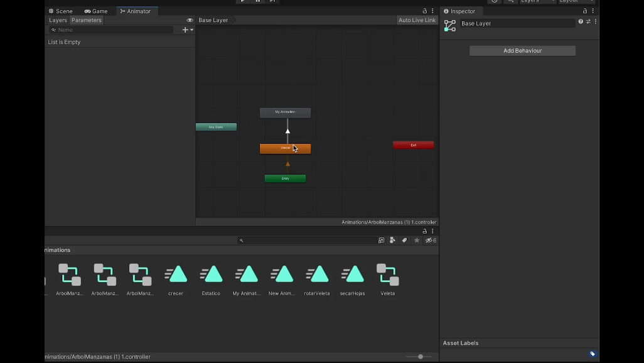The image size is (644, 363).
Task: Open the Inspector help reference icon
Action: point(581,21)
